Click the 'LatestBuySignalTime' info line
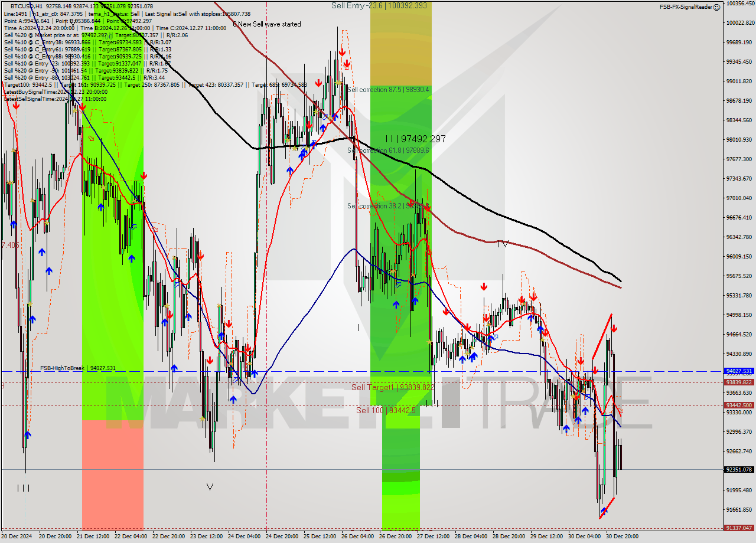 click(x=56, y=91)
